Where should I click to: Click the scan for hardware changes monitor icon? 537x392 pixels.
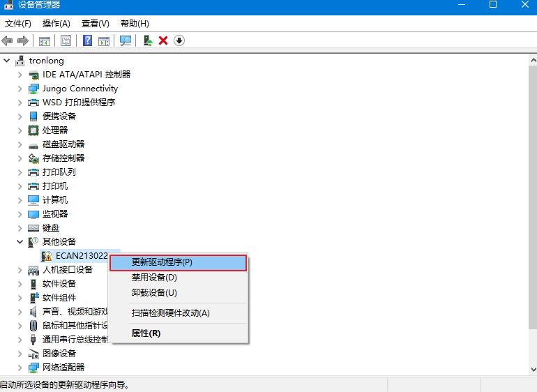click(126, 40)
